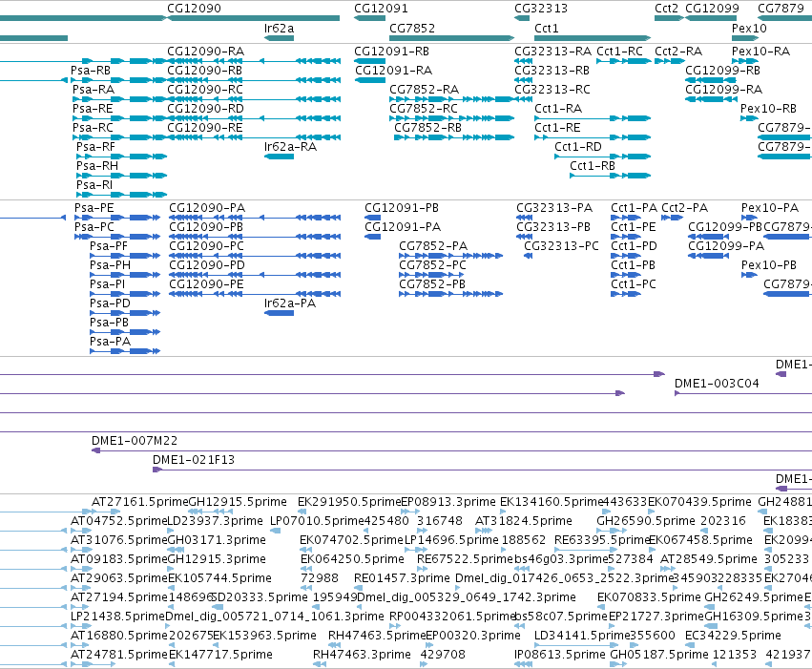Open EST LD34141.5prime

tap(582, 637)
